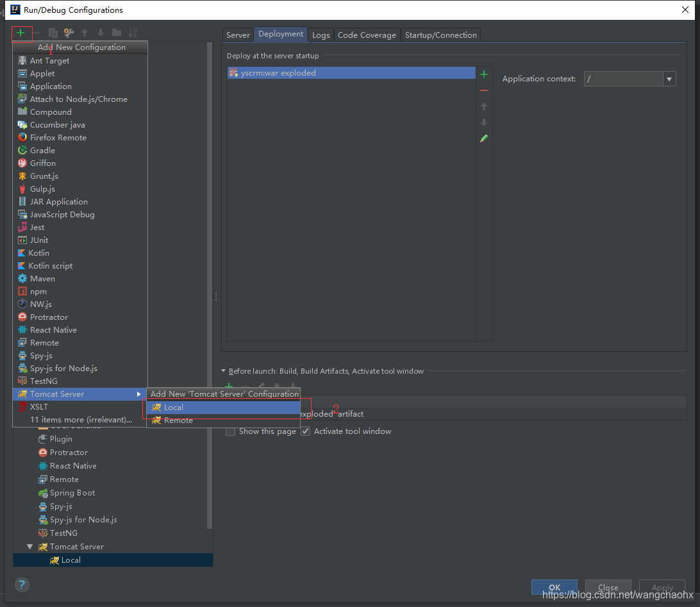Open Edit Defaults wrench icon
The width and height of the screenshot is (700, 607).
click(69, 33)
